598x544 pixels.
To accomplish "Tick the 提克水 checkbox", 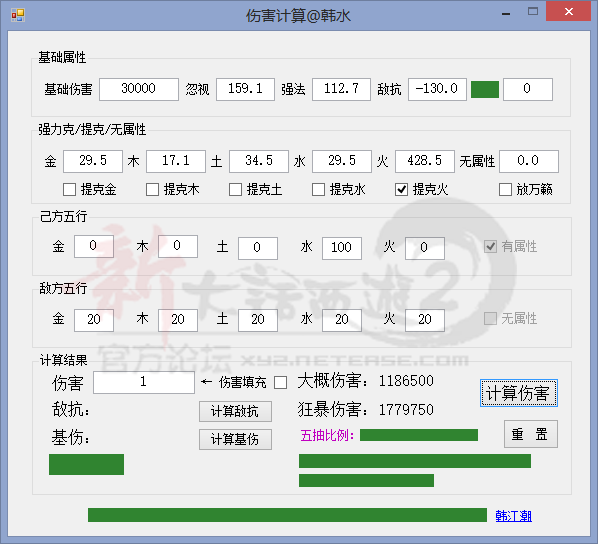I will coord(318,189).
